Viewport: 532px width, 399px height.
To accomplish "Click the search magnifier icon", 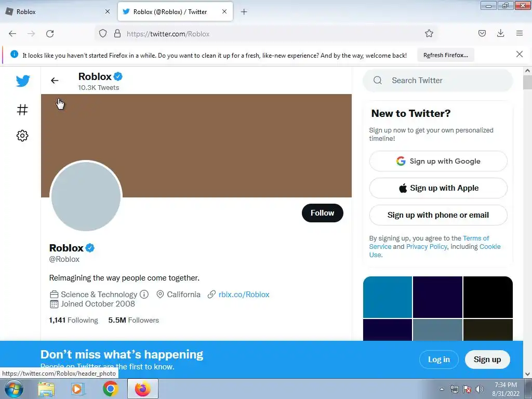I will (x=378, y=81).
